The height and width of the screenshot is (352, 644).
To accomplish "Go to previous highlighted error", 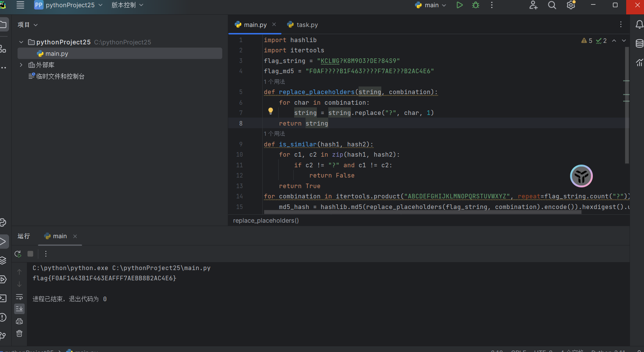I will pyautogui.click(x=614, y=41).
